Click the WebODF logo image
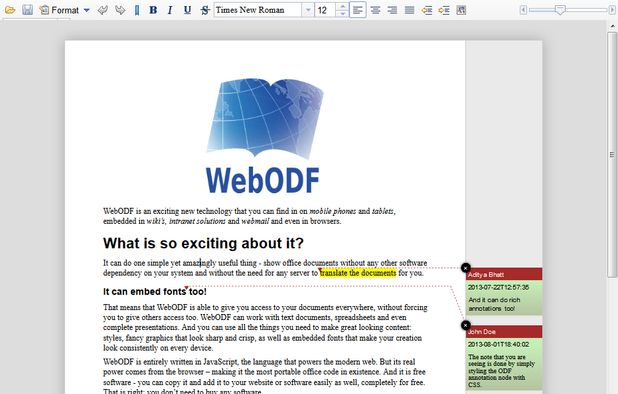 coord(265,136)
